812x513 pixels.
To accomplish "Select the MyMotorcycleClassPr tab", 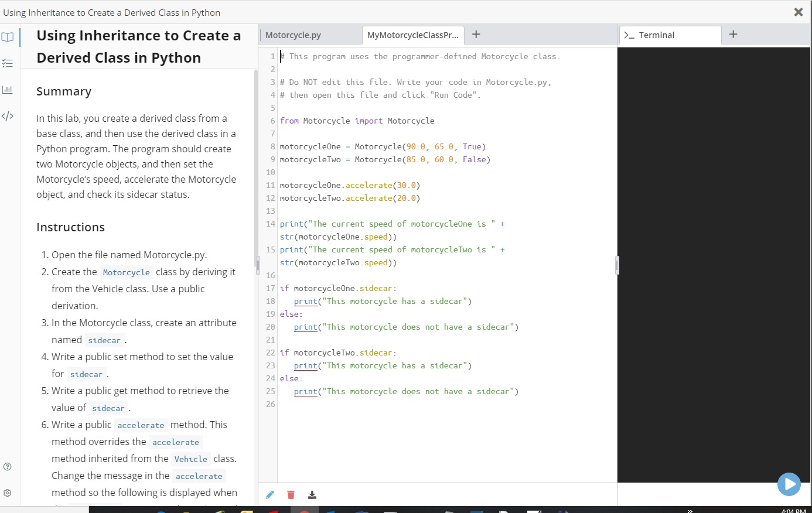I will pyautogui.click(x=412, y=35).
